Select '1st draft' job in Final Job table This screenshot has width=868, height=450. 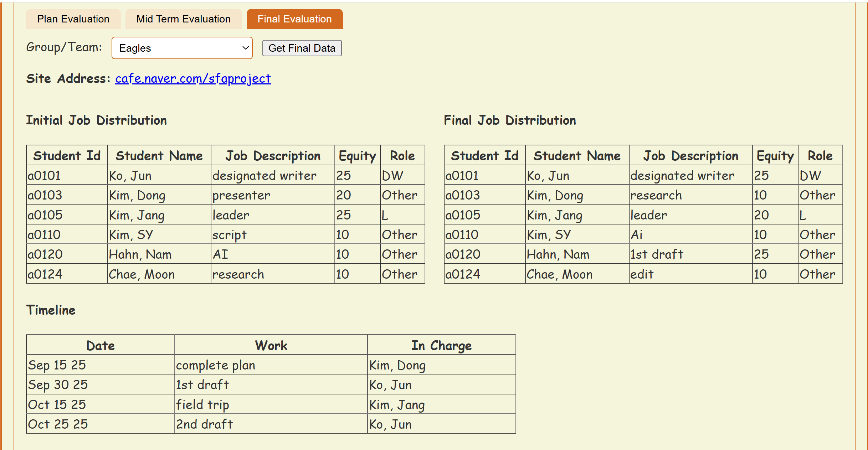coord(657,254)
